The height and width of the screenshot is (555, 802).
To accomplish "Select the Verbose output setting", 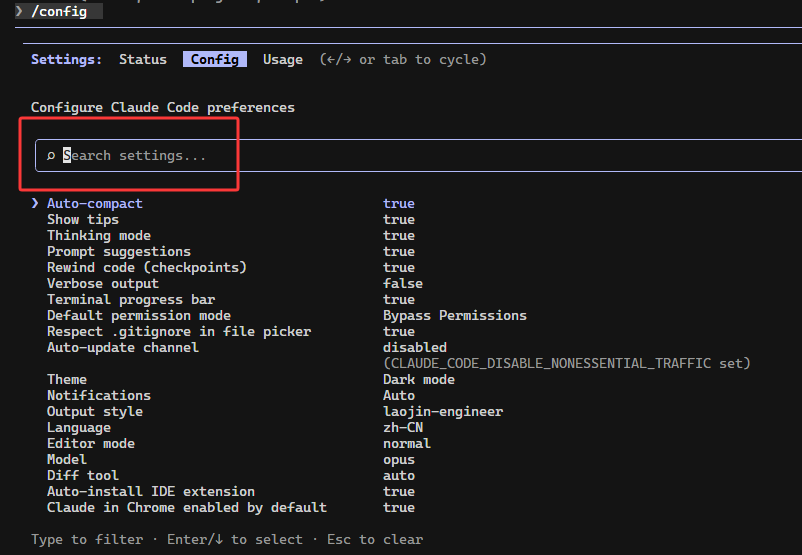I will pos(103,283).
